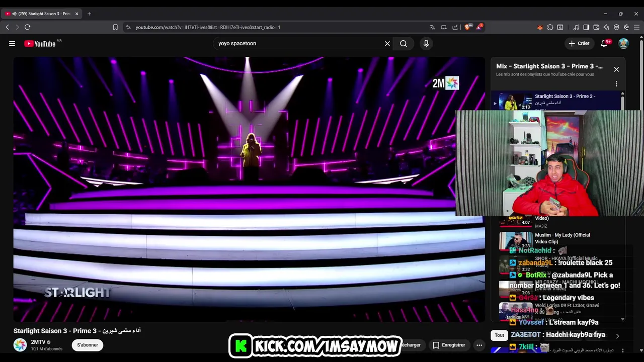Image resolution: width=644 pixels, height=362 pixels.
Task: Open a new browser tab
Action: tap(89, 14)
